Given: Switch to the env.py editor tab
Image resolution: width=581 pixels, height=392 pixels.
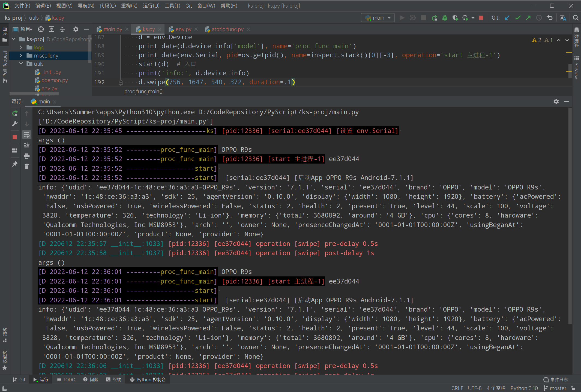Looking at the screenshot, I should pos(183,29).
